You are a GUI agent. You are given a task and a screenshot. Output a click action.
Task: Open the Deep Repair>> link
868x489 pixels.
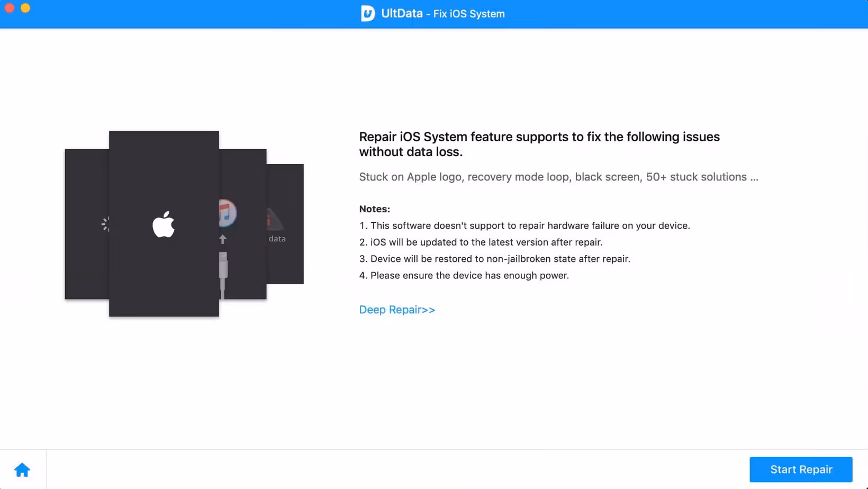click(397, 310)
